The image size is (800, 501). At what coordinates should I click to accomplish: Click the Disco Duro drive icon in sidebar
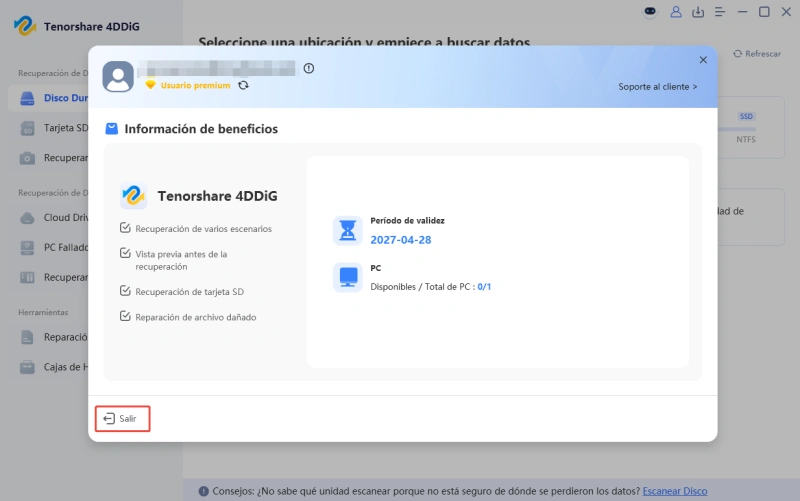pos(27,98)
